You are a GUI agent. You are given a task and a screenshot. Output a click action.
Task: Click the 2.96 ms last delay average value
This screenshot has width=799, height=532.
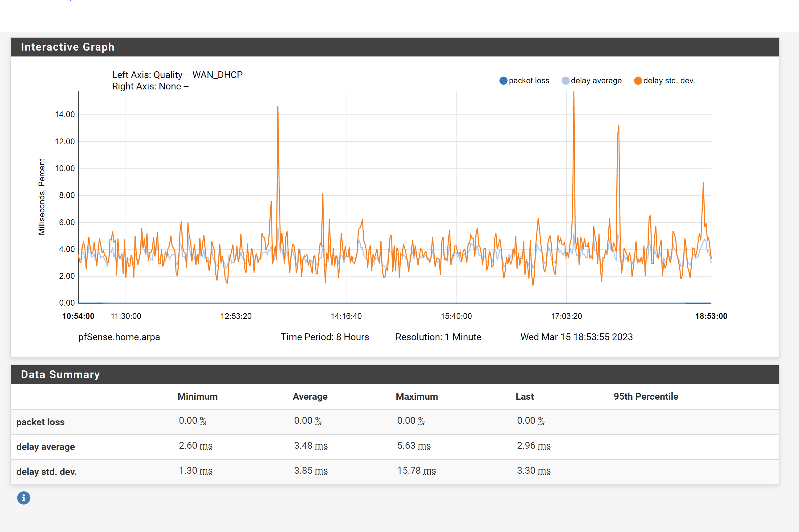534,445
